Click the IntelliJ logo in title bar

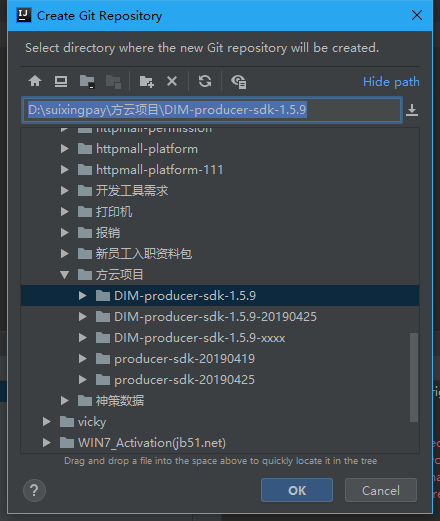pyautogui.click(x=24, y=15)
